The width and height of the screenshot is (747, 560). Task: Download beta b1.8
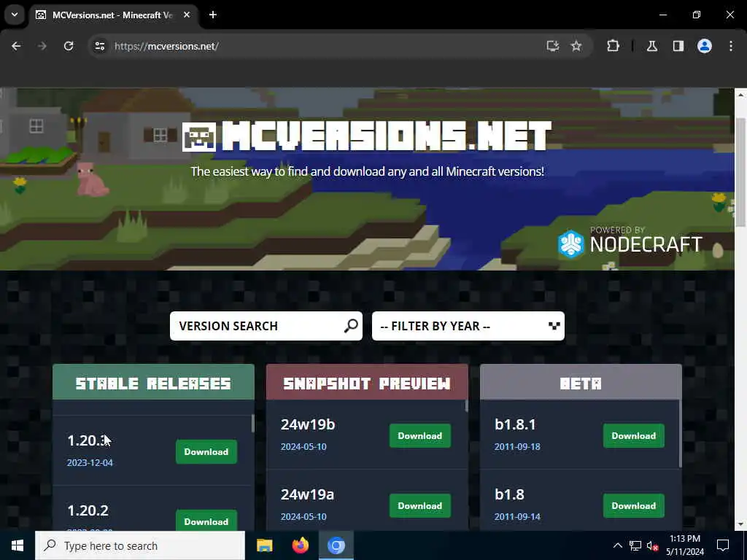(634, 506)
